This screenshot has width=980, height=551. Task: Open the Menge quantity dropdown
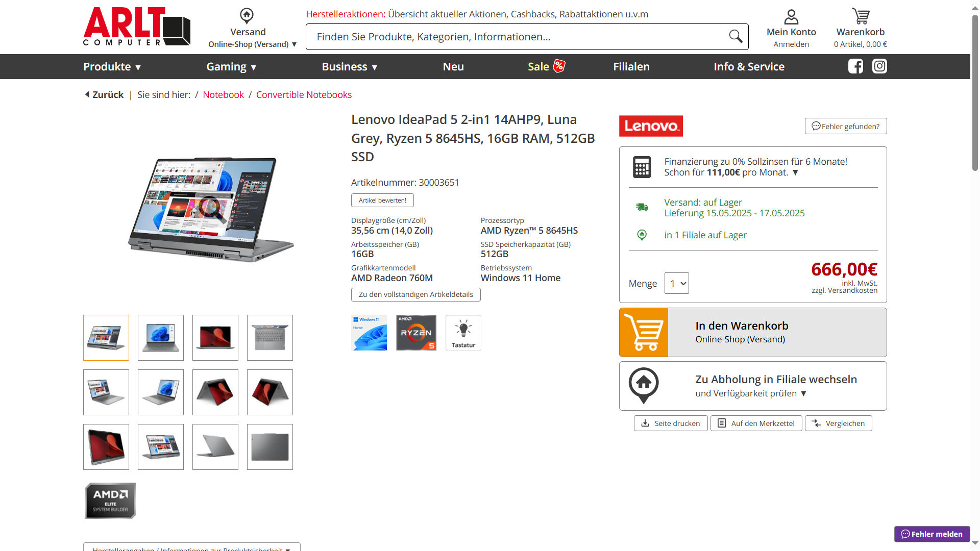[x=676, y=283]
